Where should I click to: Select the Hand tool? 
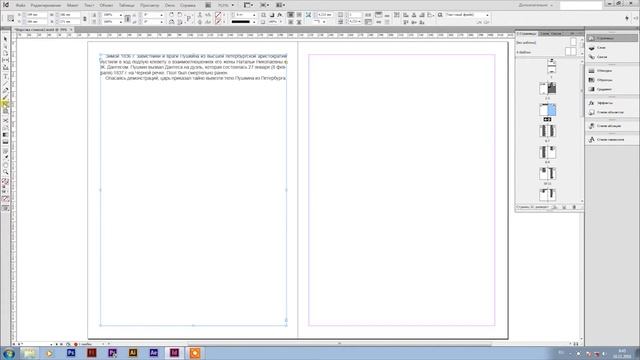[x=5, y=165]
